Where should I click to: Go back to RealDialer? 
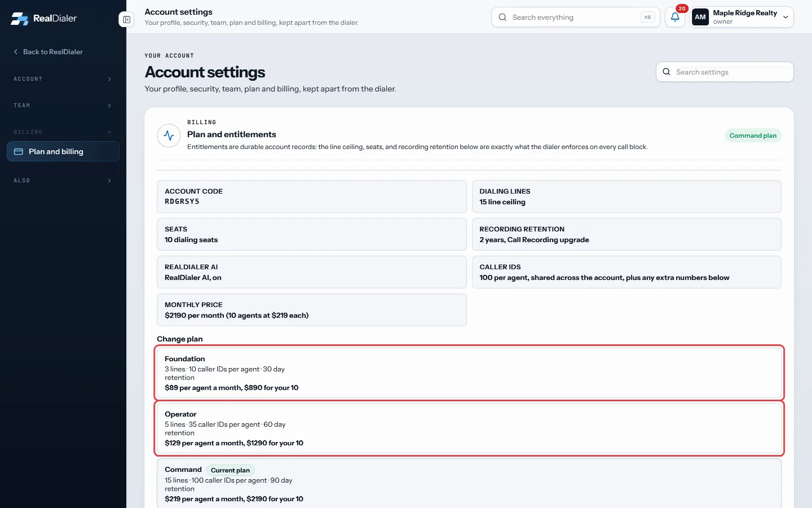48,51
